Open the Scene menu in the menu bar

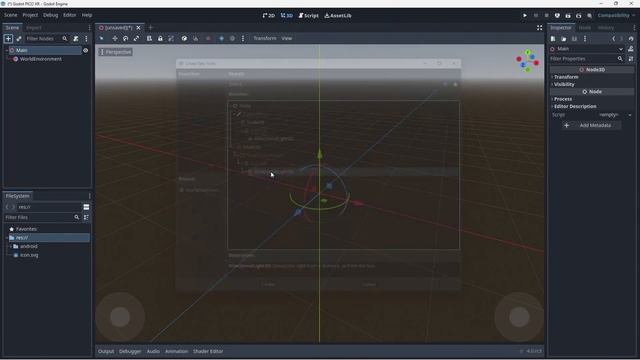click(x=11, y=15)
